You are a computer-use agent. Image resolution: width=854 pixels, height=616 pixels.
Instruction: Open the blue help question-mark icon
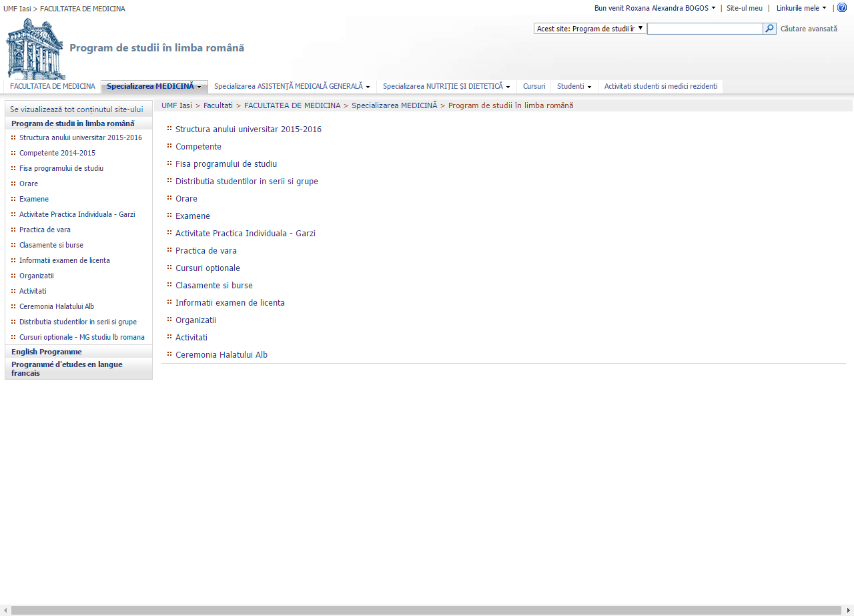842,8
